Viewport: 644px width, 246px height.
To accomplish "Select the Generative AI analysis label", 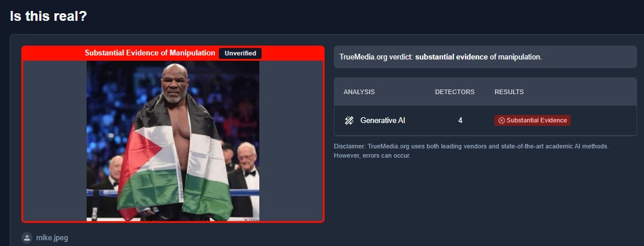I will coord(382,120).
